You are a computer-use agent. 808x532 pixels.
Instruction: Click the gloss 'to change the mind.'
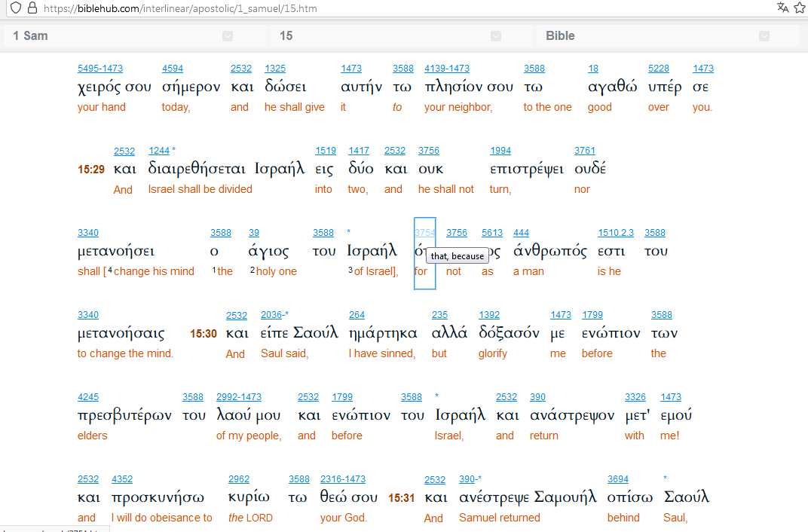point(125,353)
